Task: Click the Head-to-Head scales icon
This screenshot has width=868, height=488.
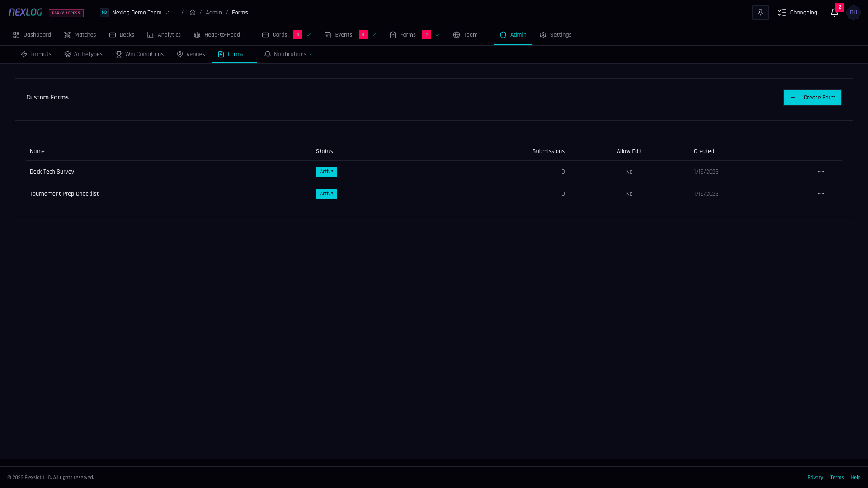Action: click(x=197, y=35)
